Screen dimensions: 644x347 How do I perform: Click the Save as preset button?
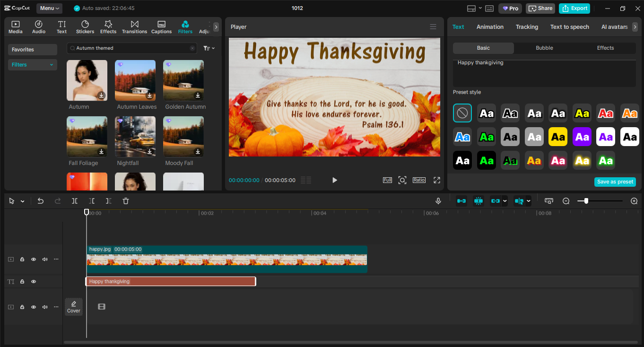(615, 182)
